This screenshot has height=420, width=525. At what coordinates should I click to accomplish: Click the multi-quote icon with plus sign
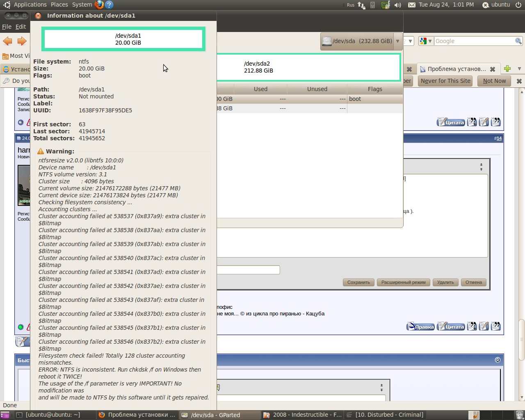coord(472,122)
